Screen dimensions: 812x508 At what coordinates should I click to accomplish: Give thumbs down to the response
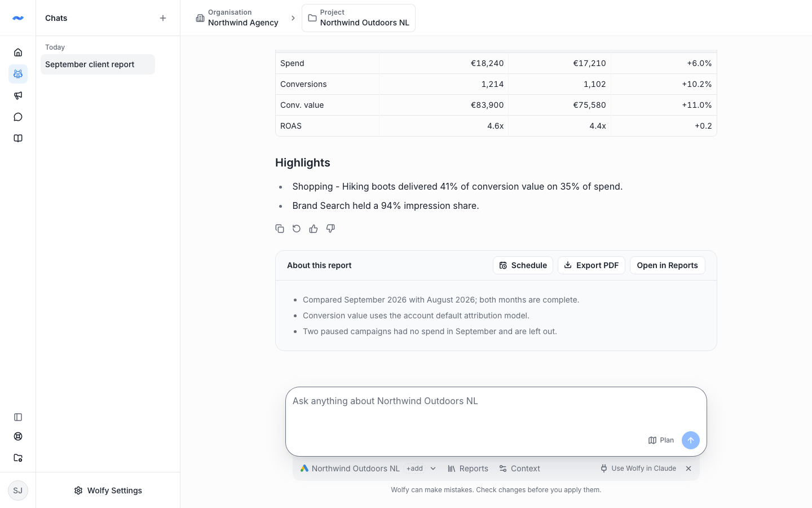[x=330, y=229]
